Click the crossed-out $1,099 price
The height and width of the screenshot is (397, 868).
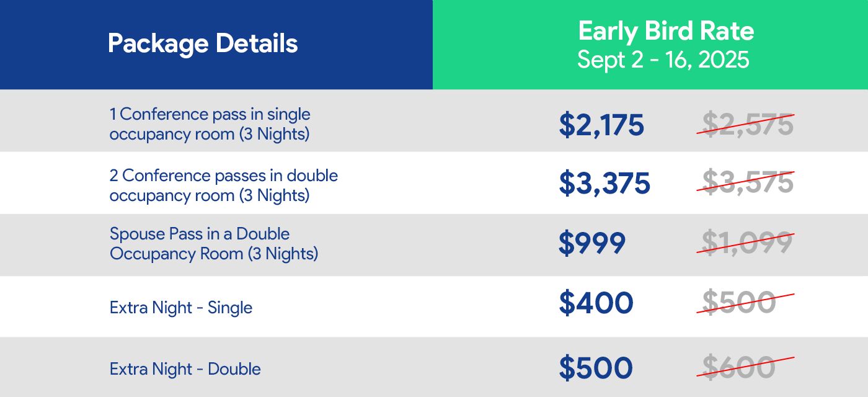pyautogui.click(x=745, y=243)
